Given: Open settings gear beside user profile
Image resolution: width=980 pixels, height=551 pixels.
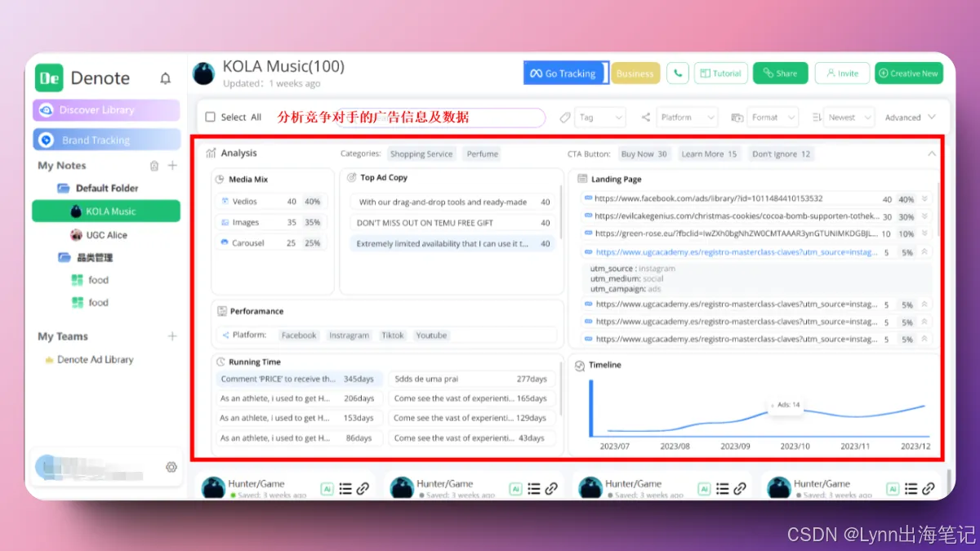Looking at the screenshot, I should [171, 467].
